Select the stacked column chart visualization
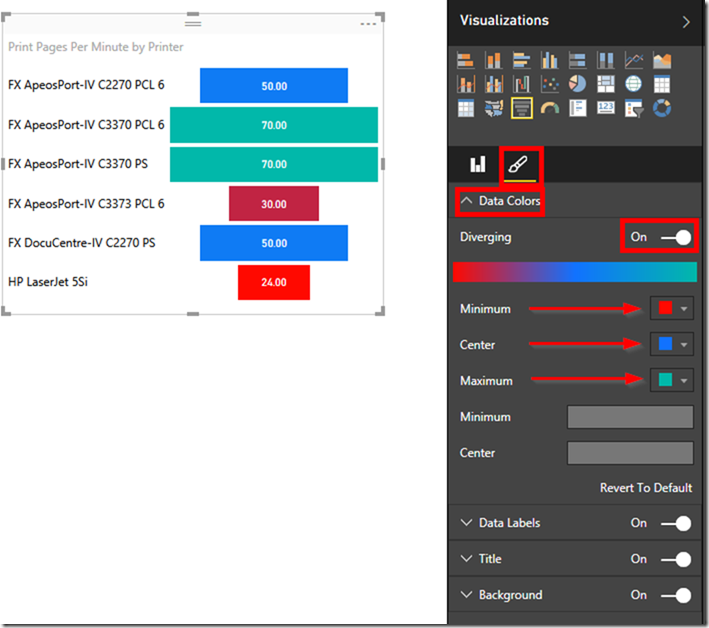Image resolution: width=709 pixels, height=628 pixels. 493,60
